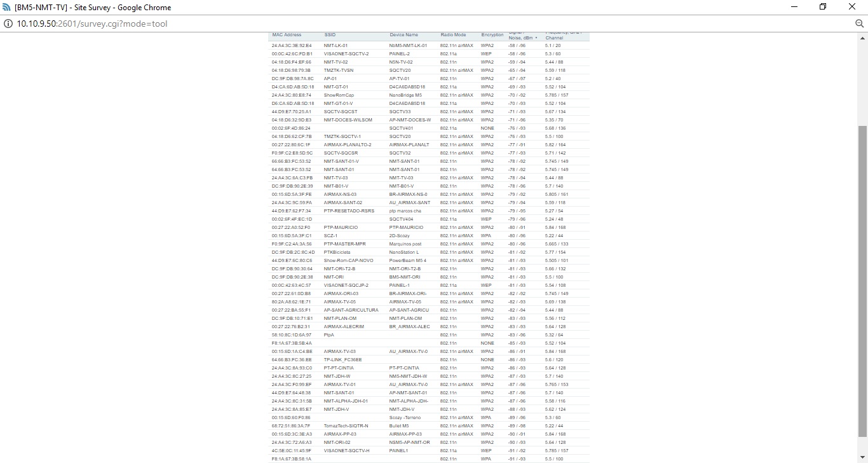This screenshot has height=463, width=868.
Task: Select SSID SCZ-1
Action: coord(330,236)
